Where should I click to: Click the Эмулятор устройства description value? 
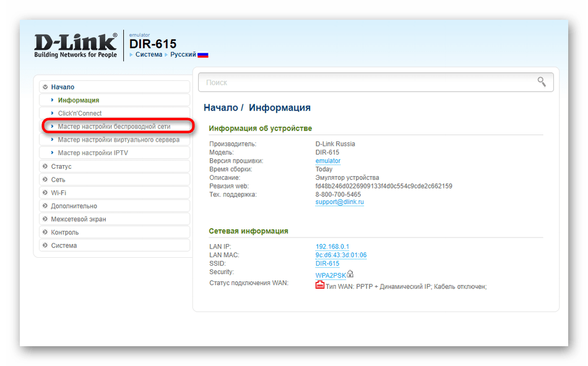pyautogui.click(x=347, y=177)
